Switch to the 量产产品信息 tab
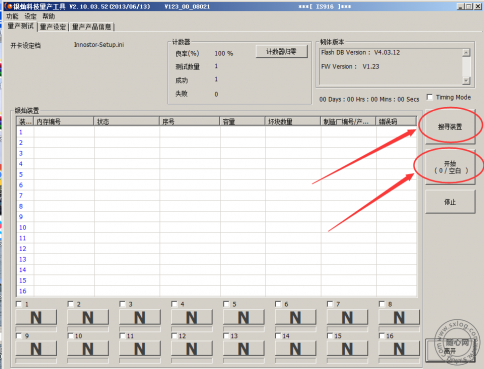The height and width of the screenshot is (369, 484). coord(92,27)
